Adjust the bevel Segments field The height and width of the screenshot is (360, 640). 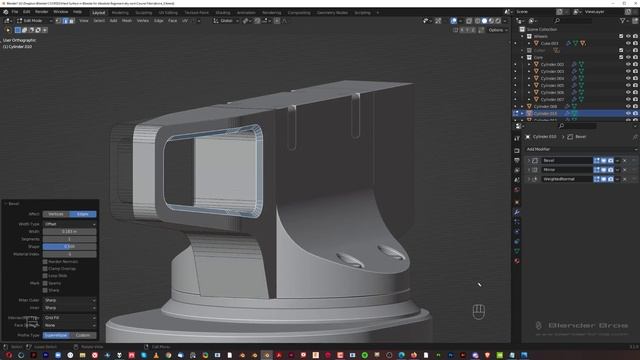(x=70, y=239)
